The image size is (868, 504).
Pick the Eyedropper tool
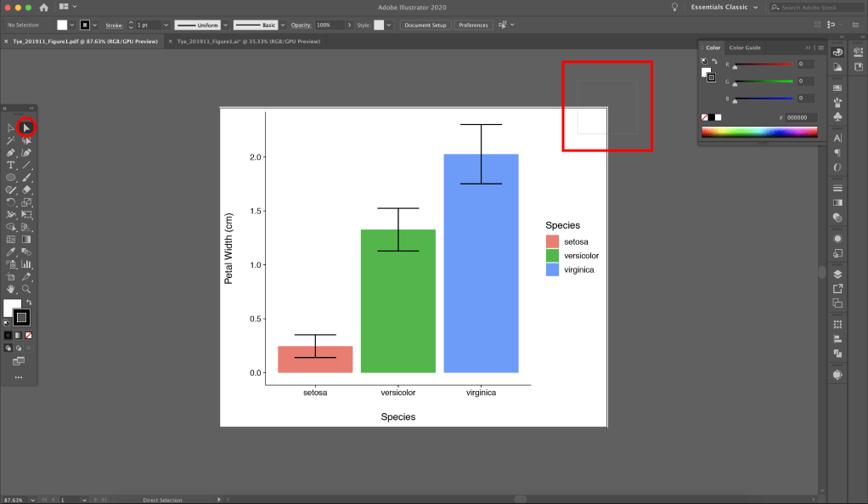point(11,252)
